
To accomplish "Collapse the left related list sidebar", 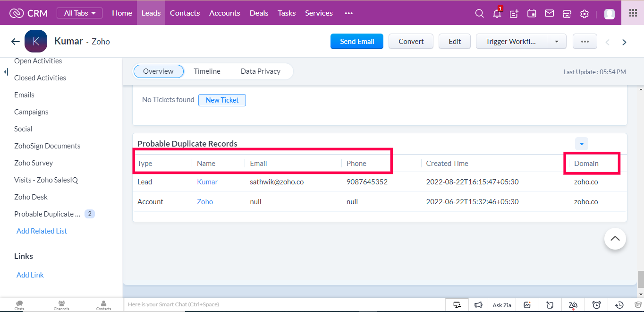I will tap(6, 72).
